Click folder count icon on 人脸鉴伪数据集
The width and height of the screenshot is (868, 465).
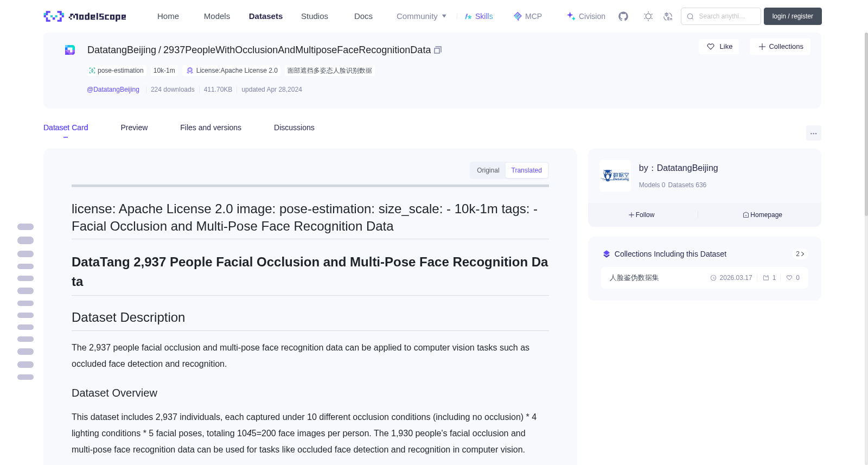coord(766,278)
